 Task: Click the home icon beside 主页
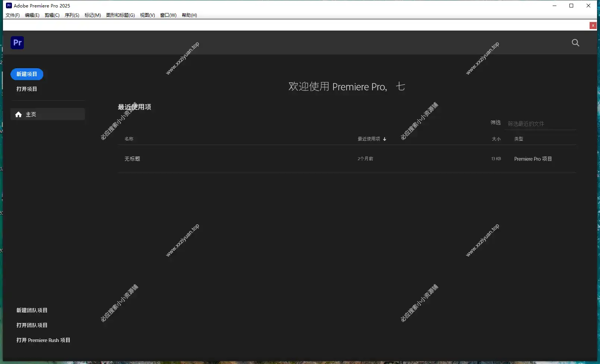click(x=18, y=114)
